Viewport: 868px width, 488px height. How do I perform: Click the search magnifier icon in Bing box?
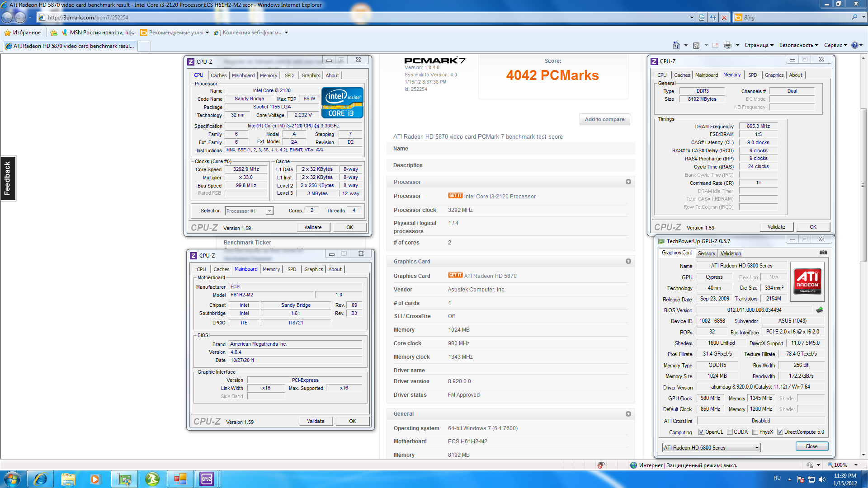coord(854,17)
